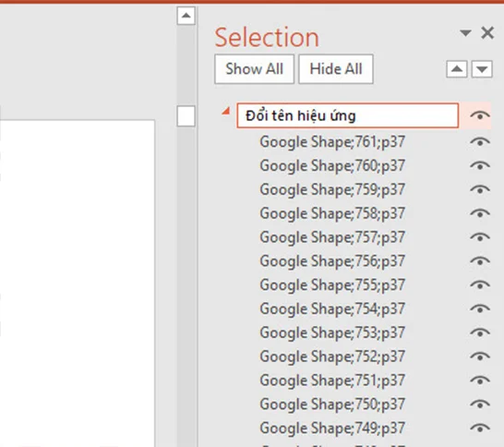
Task: Click the Đổi tên hiệu ứng name field
Action: [347, 115]
